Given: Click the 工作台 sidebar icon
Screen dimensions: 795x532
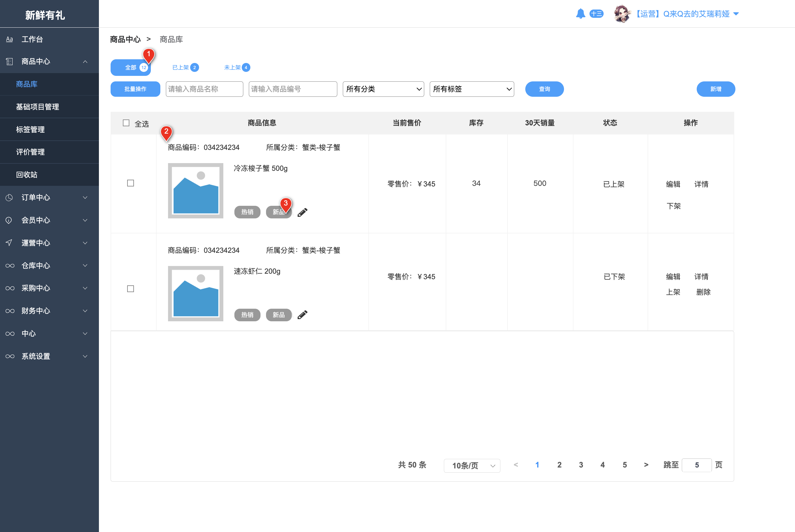Looking at the screenshot, I should (x=10, y=39).
